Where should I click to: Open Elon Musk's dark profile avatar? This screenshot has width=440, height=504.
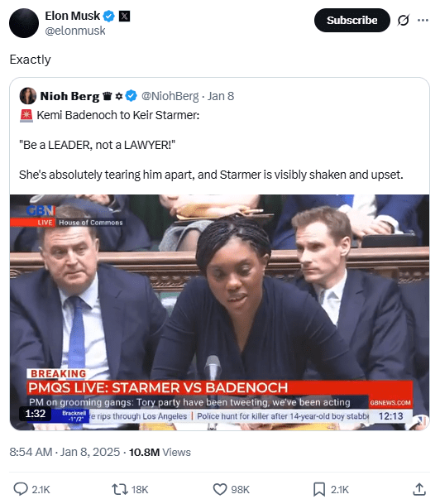tap(24, 23)
